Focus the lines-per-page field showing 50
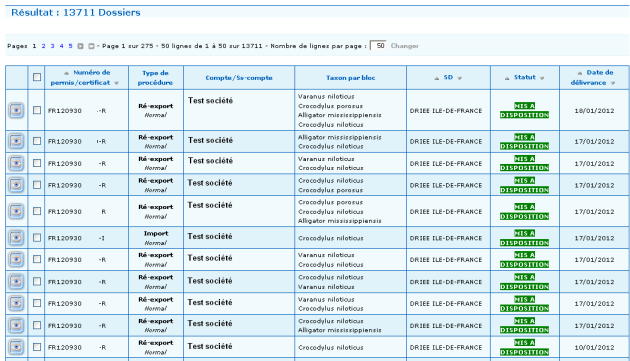 coord(378,45)
